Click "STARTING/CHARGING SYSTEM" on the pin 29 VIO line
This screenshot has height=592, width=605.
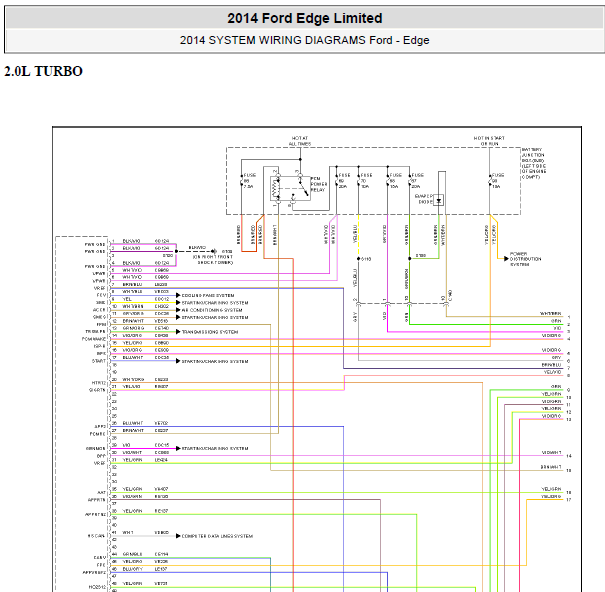coord(215,448)
